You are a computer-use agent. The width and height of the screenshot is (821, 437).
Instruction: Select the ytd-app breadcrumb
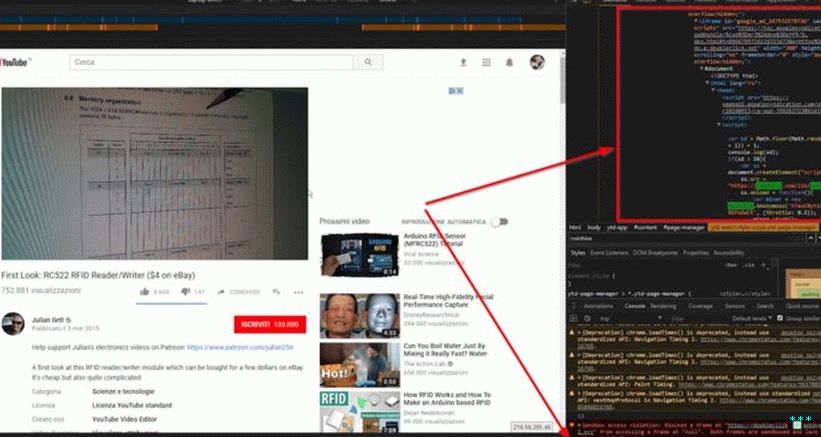(x=617, y=228)
